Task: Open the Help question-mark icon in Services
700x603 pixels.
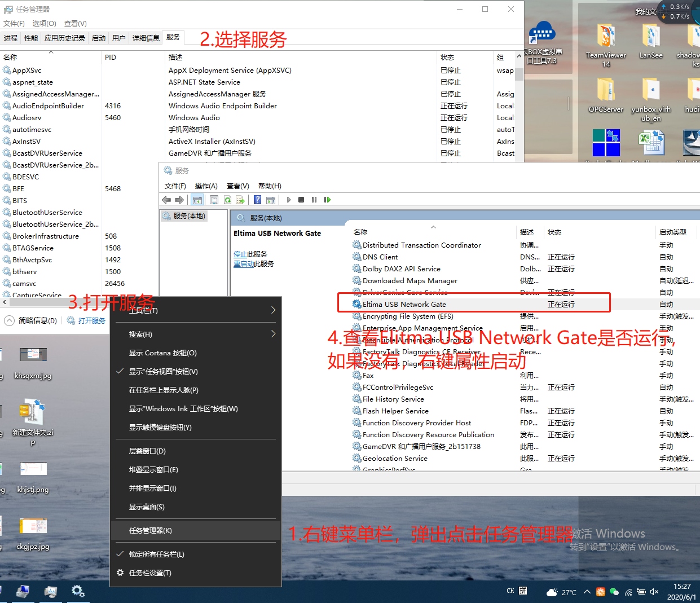Action: tap(257, 200)
